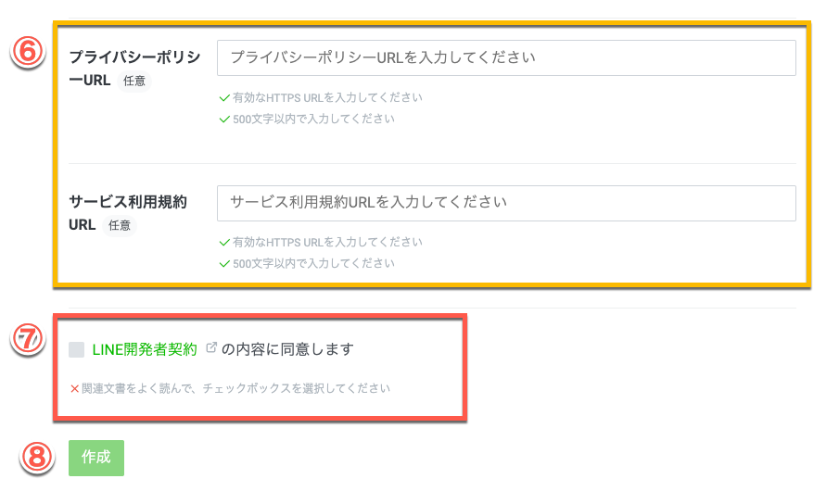839x504 pixels.
Task: Click the privacy policy URL input field
Action: [x=506, y=57]
